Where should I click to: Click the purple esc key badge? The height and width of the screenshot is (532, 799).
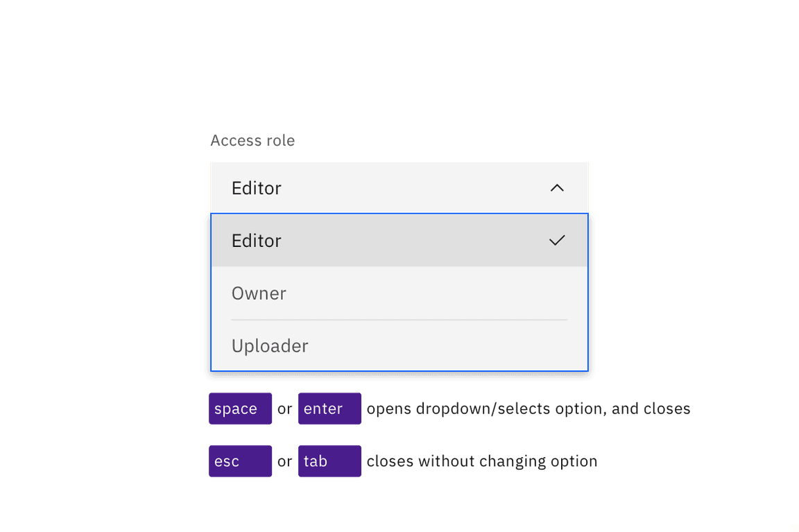[x=240, y=461]
